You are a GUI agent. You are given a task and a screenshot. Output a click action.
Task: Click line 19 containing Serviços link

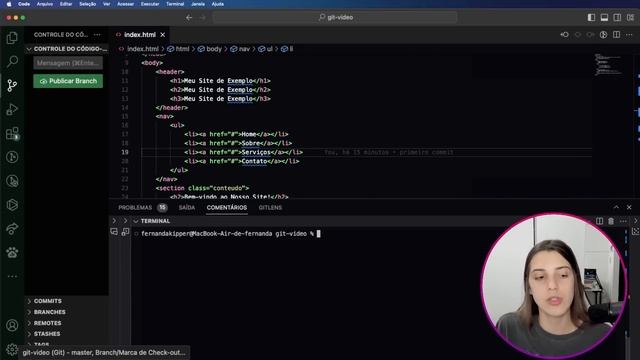(x=243, y=152)
